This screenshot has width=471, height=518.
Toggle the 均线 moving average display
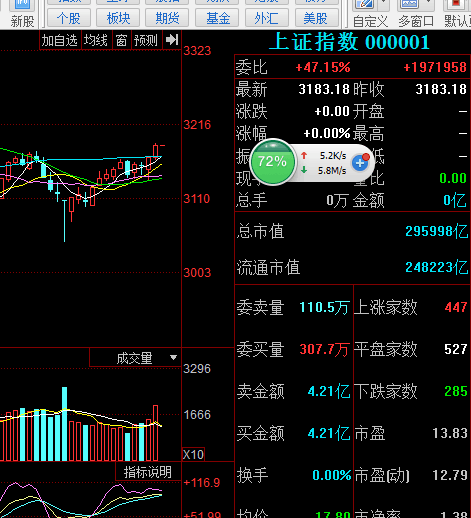click(96, 40)
